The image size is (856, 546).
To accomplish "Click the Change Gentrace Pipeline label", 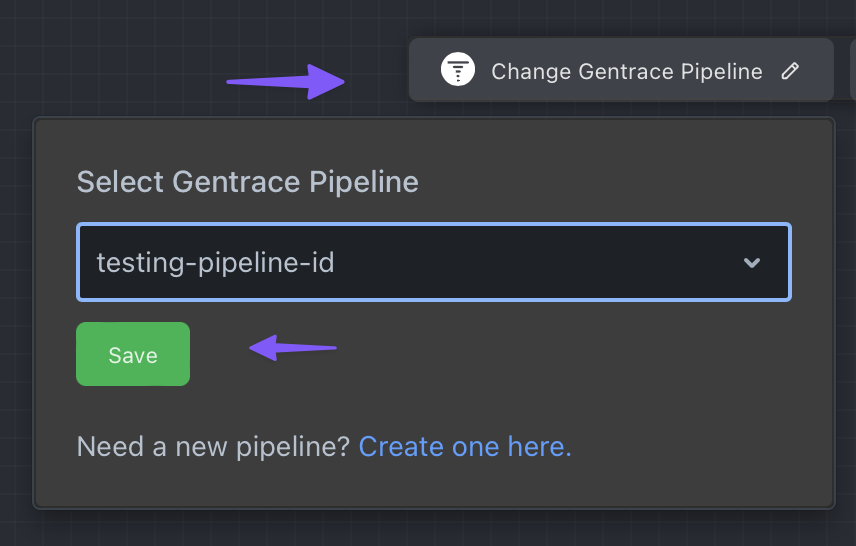I will point(626,72).
